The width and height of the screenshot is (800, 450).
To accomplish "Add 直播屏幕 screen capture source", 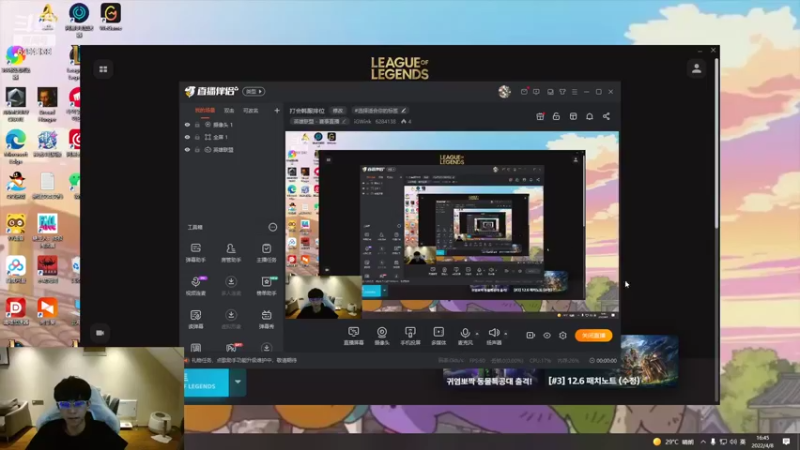I will coord(353,336).
